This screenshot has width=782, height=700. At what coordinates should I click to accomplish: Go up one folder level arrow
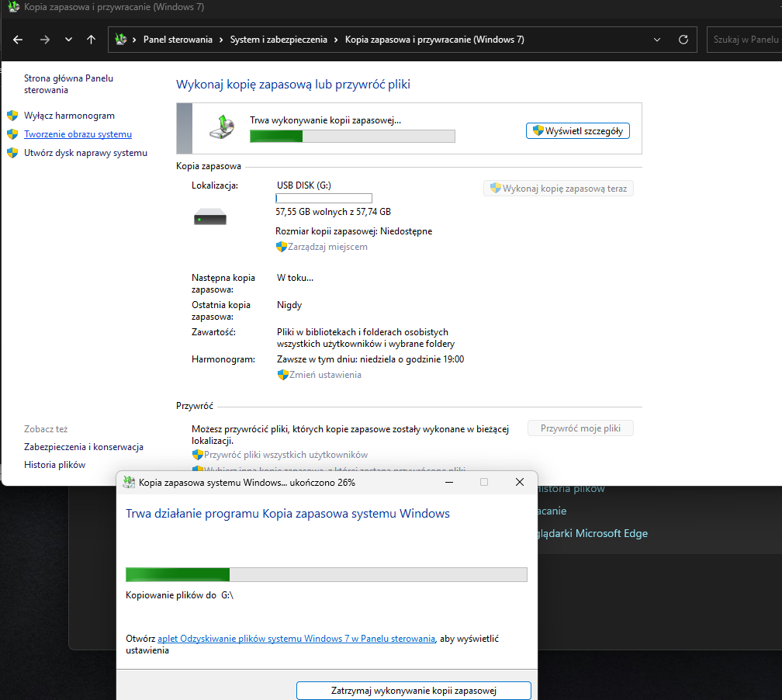92,40
